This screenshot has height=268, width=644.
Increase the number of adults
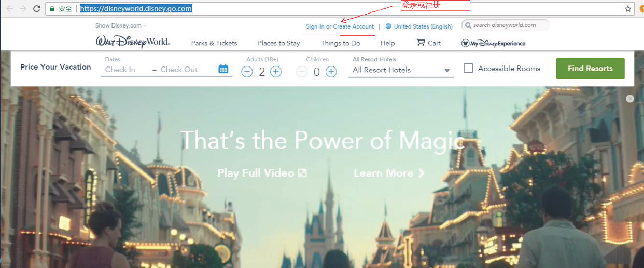[x=276, y=72]
